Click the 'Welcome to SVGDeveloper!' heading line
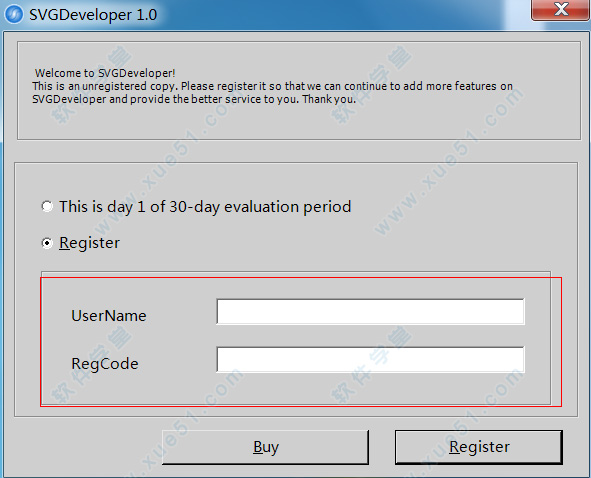This screenshot has width=591, height=478. click(x=105, y=73)
